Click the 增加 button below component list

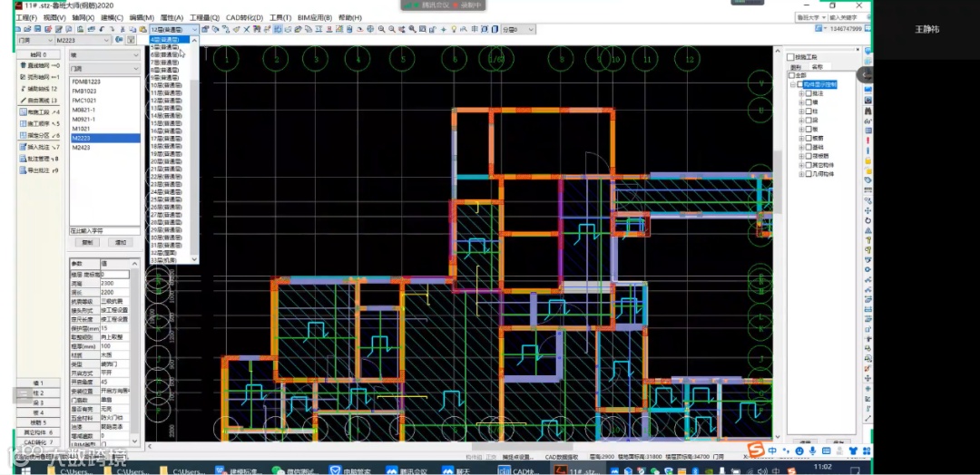click(121, 242)
